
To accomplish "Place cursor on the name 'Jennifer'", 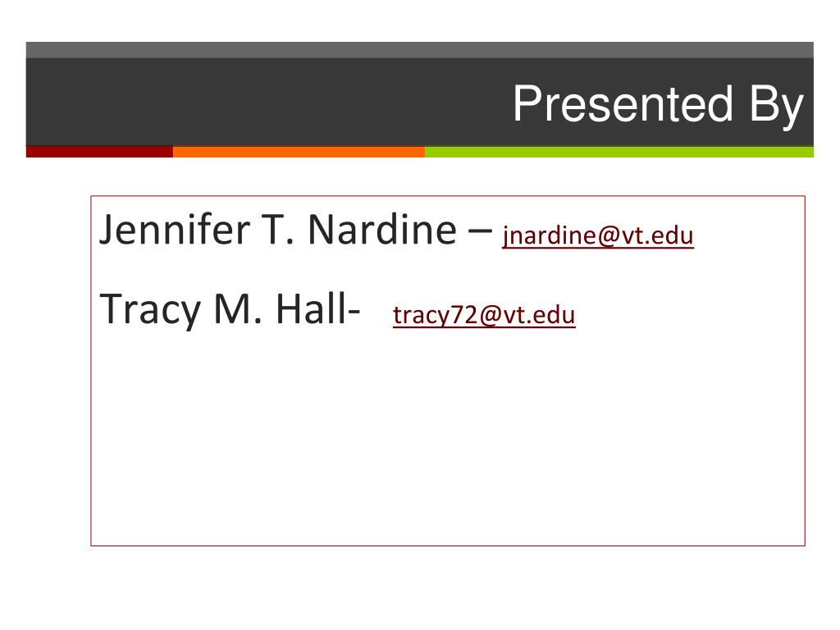I will pyautogui.click(x=175, y=230).
